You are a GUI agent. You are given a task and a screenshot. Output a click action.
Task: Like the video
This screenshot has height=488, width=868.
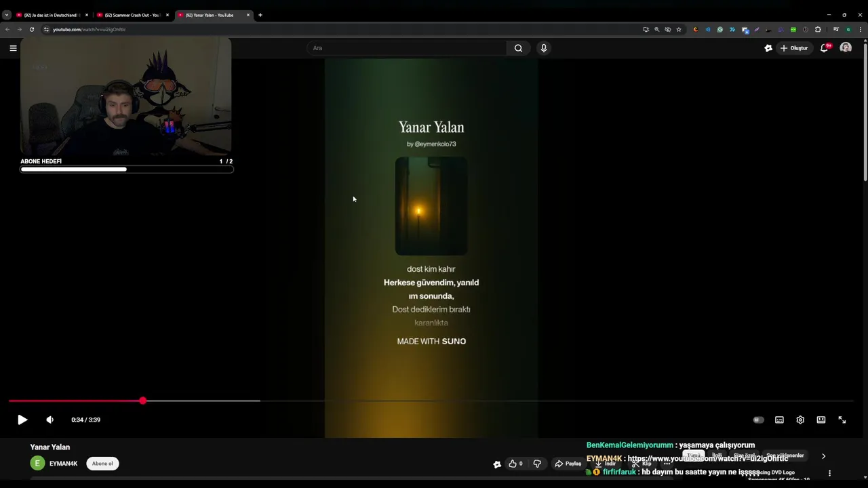tap(515, 464)
